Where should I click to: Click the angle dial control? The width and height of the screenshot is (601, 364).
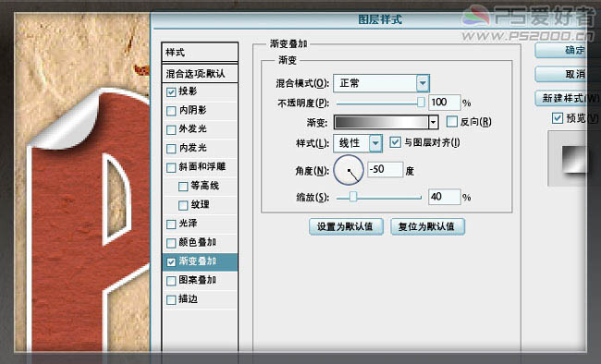click(349, 170)
